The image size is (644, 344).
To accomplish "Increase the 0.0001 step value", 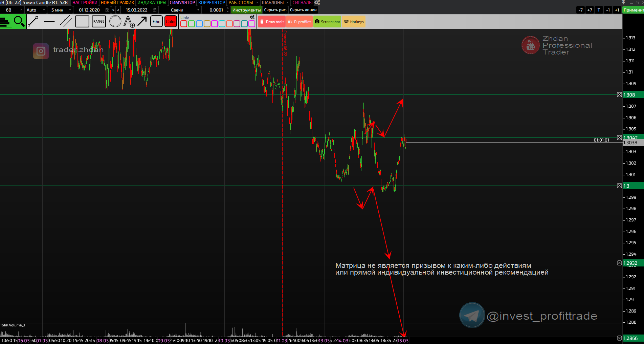I will pos(228,8).
